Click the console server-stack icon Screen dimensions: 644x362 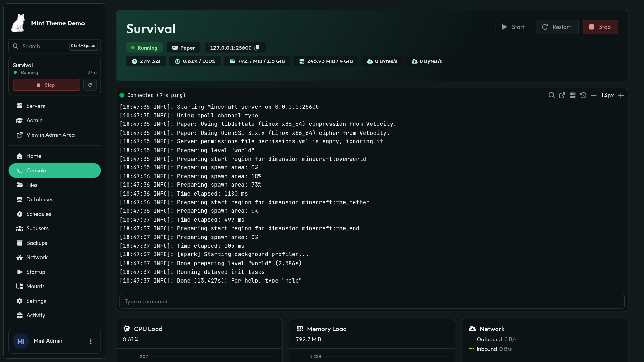coord(573,95)
